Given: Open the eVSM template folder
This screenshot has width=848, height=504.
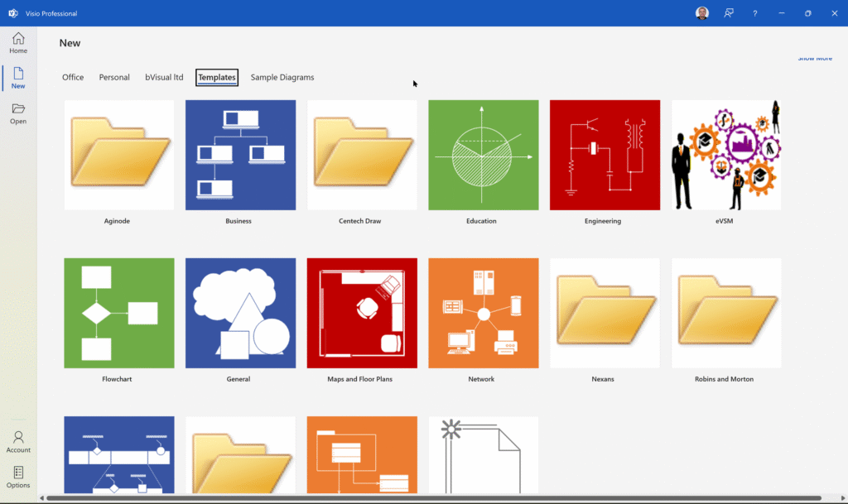Looking at the screenshot, I should (726, 156).
